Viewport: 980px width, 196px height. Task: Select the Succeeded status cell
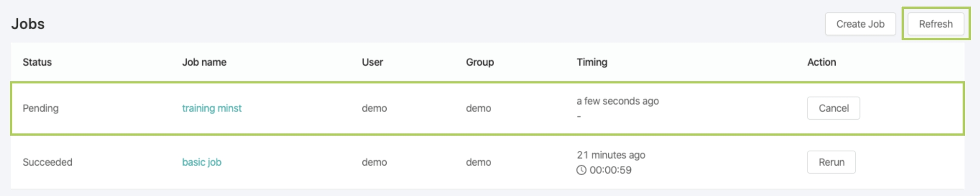pyautogui.click(x=47, y=162)
